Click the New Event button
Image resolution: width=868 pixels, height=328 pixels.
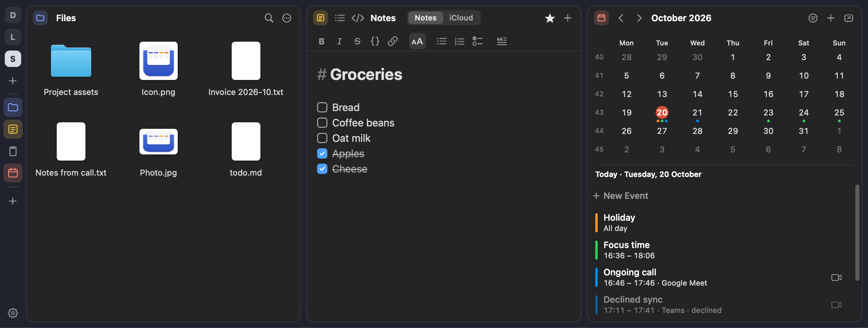coord(621,196)
